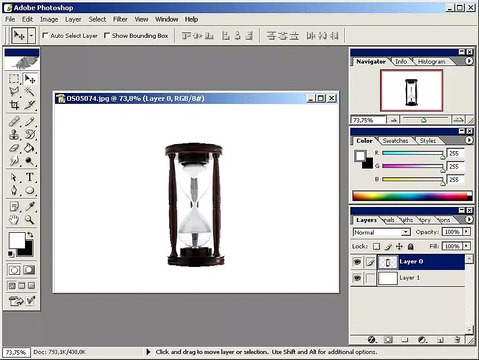
Task: Click the delete layer trash icon
Action: point(457,340)
